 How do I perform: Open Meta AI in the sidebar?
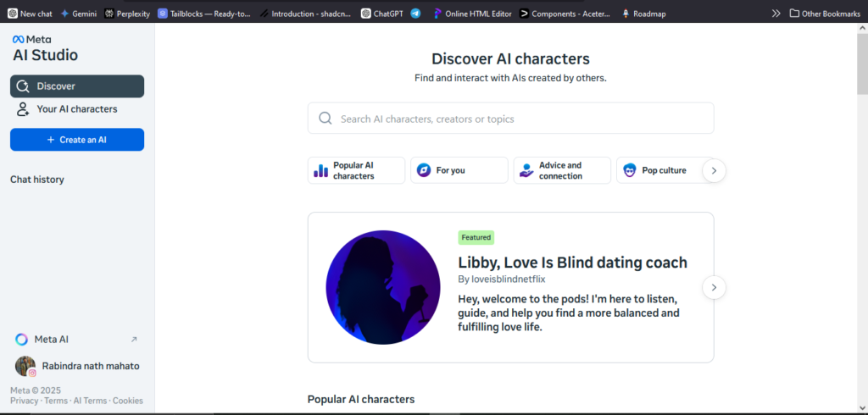pos(77,339)
